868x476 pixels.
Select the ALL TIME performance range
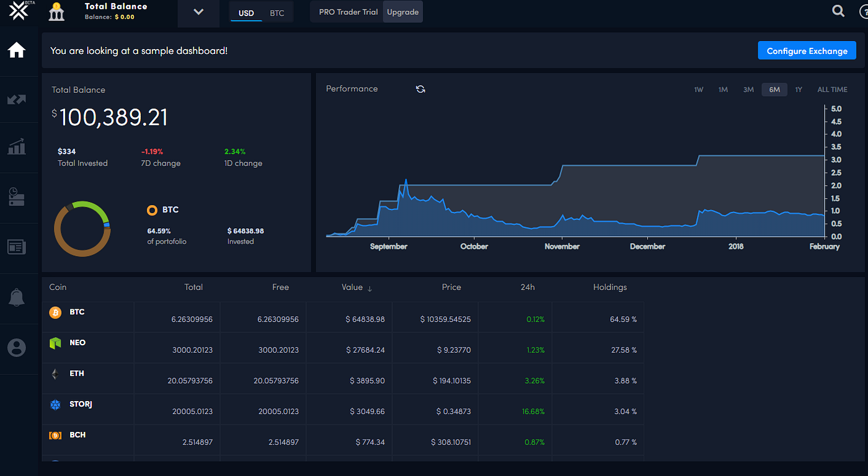pyautogui.click(x=832, y=90)
